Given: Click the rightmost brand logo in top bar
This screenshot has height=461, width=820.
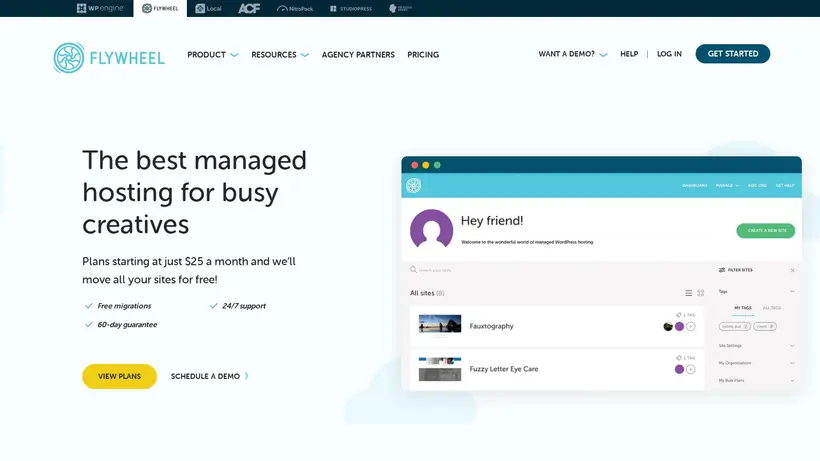Looking at the screenshot, I should [x=401, y=8].
